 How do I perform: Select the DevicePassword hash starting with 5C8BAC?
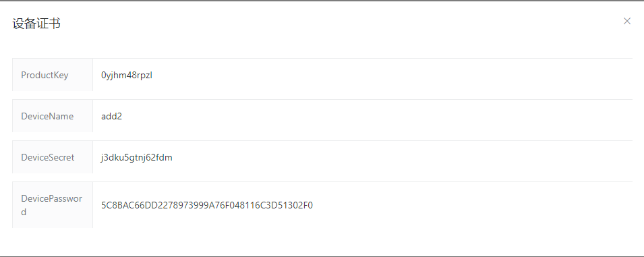pos(207,205)
